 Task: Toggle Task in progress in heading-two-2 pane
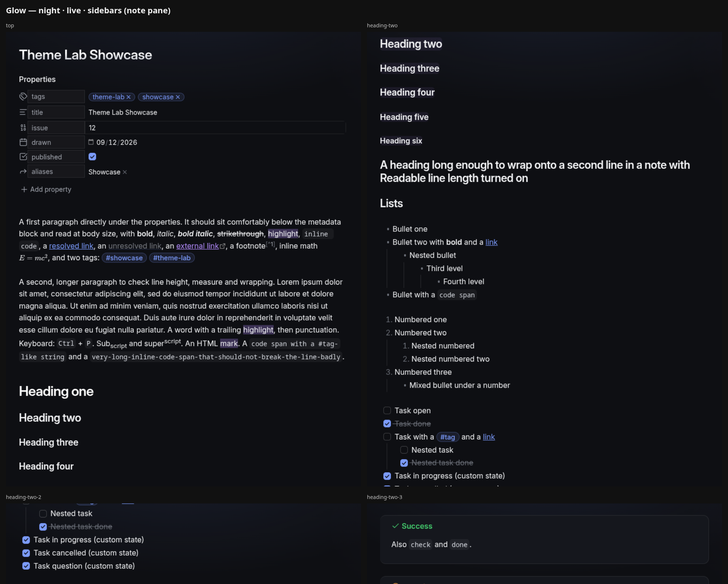click(x=26, y=540)
